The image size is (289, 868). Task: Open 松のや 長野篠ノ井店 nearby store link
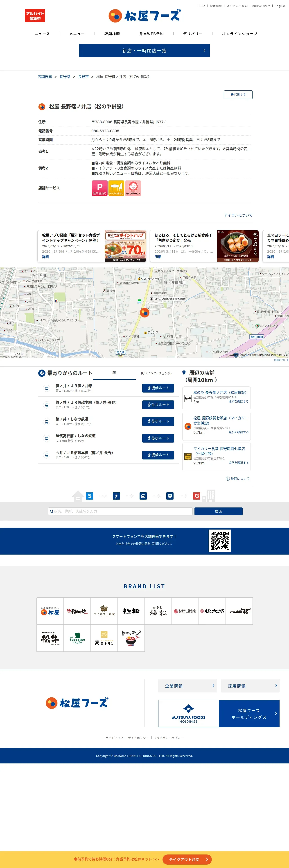pos(220,393)
